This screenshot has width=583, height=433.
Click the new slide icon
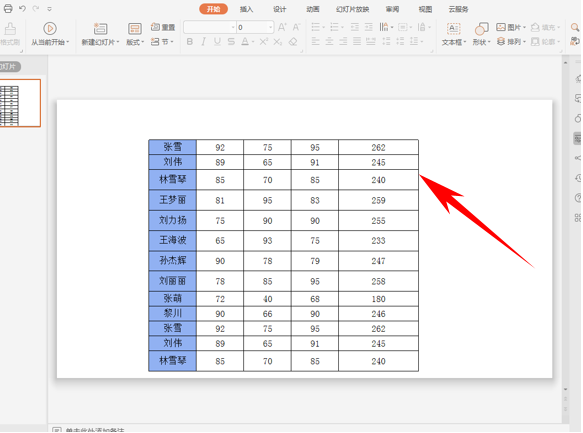[100, 29]
